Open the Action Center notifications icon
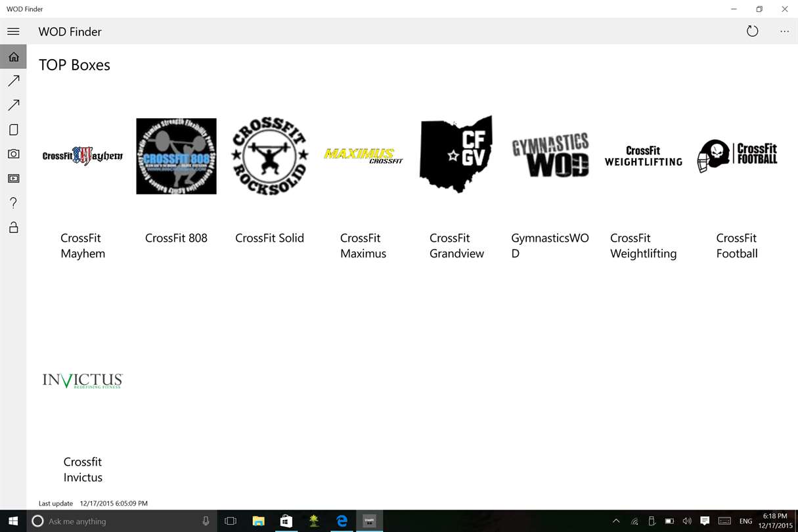This screenshot has width=798, height=532. 705,521
